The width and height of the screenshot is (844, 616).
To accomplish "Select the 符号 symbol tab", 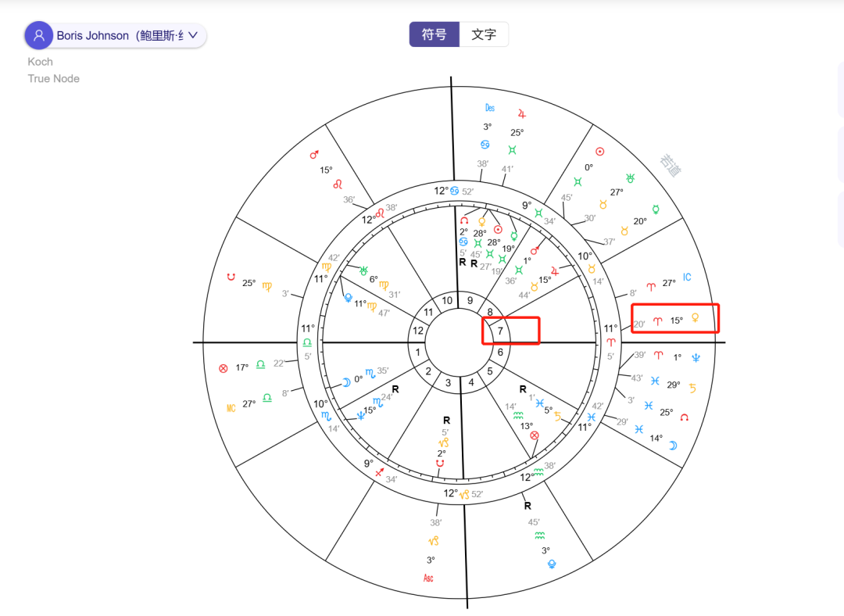I will coord(434,34).
